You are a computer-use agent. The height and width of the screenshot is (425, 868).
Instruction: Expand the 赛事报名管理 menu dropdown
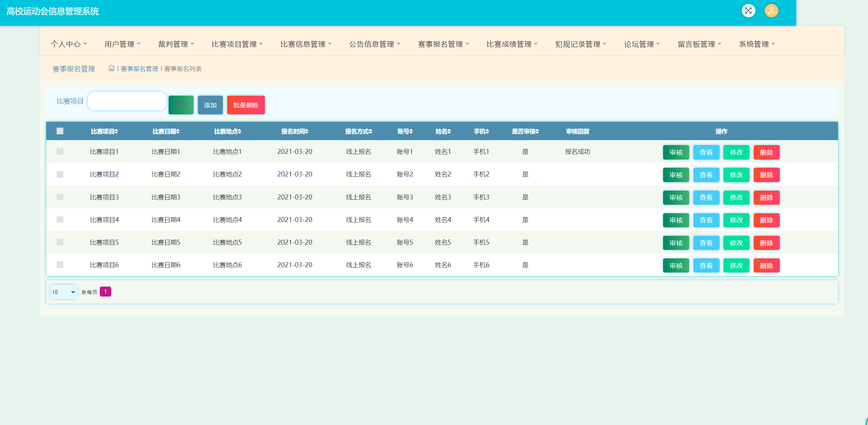pyautogui.click(x=443, y=44)
